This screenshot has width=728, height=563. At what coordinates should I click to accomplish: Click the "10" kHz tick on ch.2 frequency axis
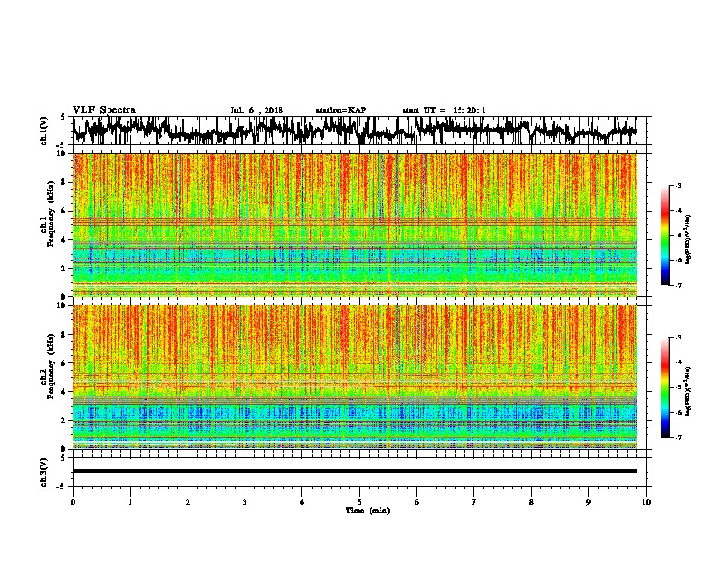pos(62,305)
